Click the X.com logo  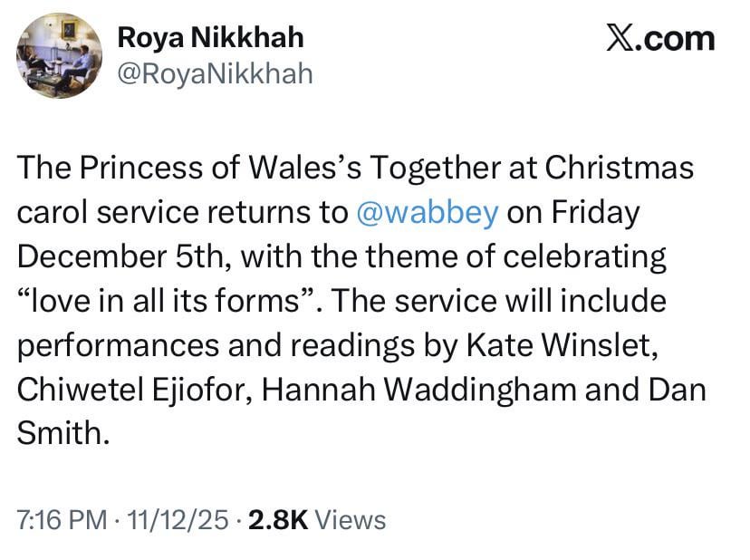pyautogui.click(x=660, y=37)
